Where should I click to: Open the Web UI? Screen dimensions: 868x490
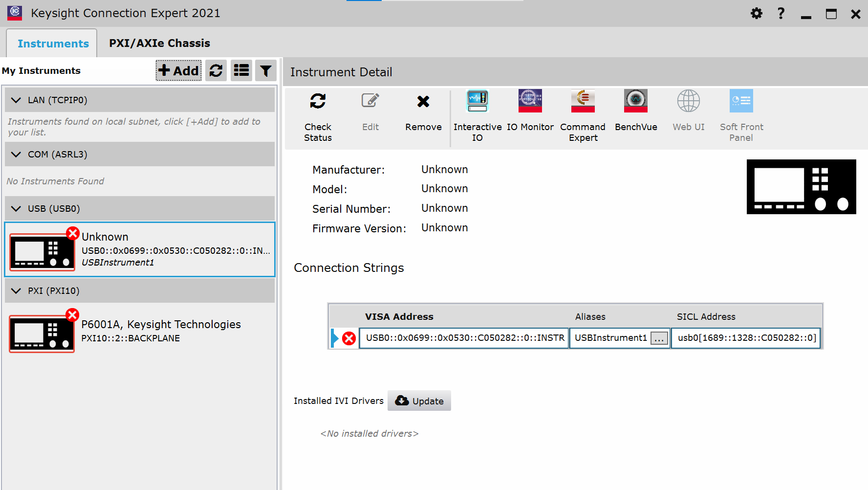pos(689,111)
